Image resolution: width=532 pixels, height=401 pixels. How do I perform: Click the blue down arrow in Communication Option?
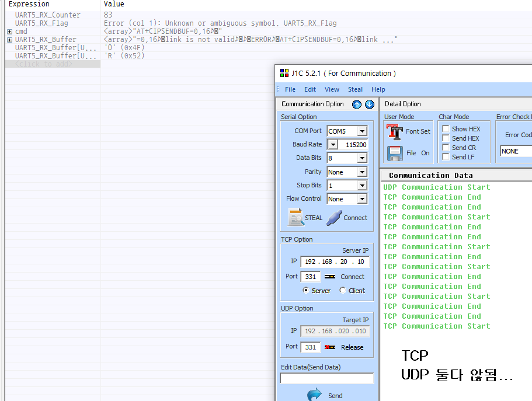click(x=370, y=104)
